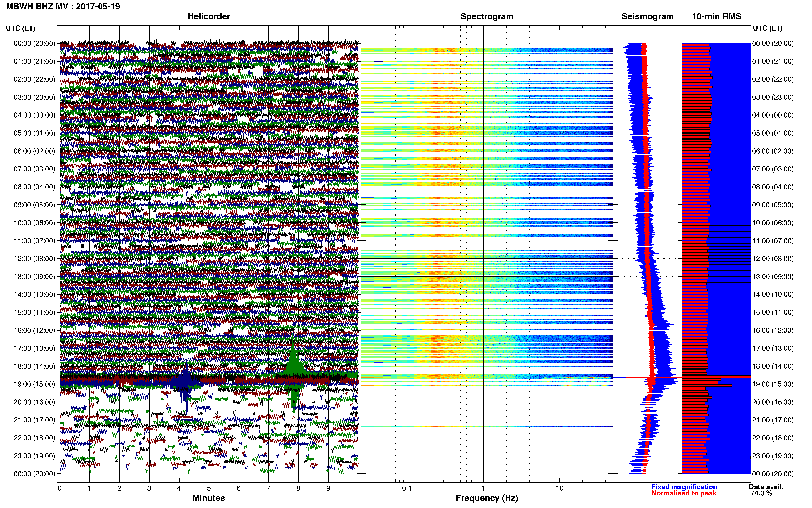Click the "UTC (LT)" label beside the Helicorder

pyautogui.click(x=21, y=28)
